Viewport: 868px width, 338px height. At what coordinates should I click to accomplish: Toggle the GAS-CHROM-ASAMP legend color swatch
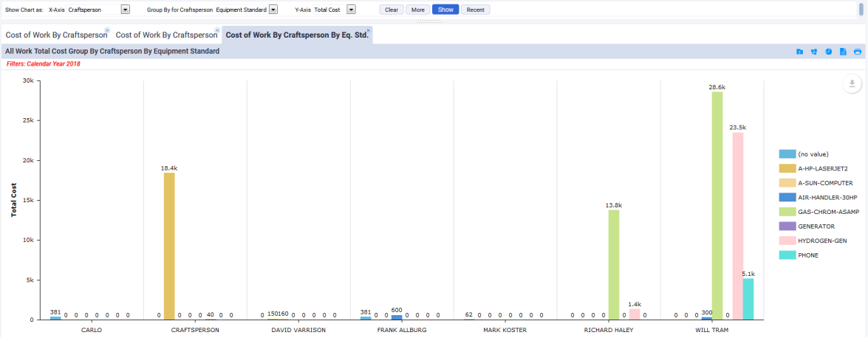(787, 212)
